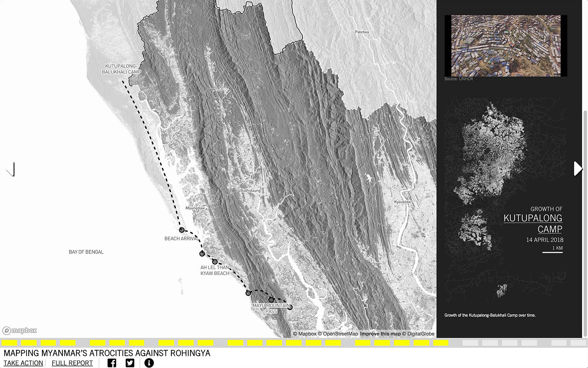Image resolution: width=588 pixels, height=368 pixels.
Task: Click the Kutupalong-Balukhali Camp map label
Action: (x=121, y=69)
